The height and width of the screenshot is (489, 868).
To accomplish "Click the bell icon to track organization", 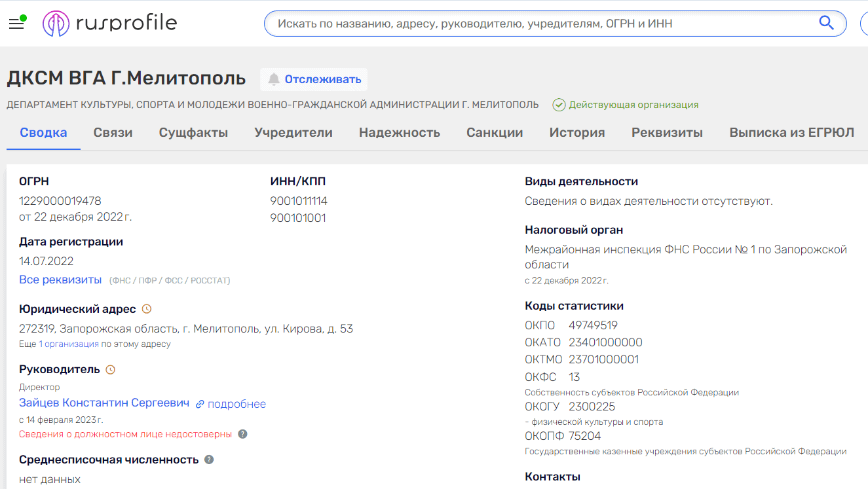I will (273, 79).
